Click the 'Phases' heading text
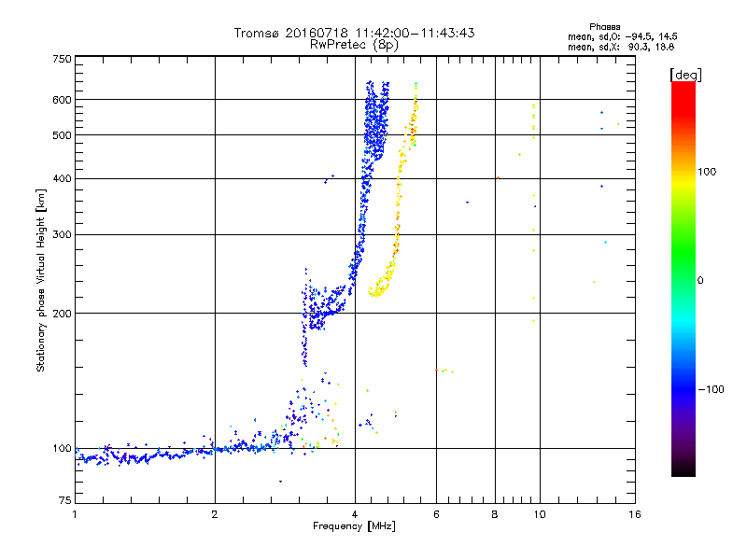This screenshot has height=560, width=747. pyautogui.click(x=604, y=27)
